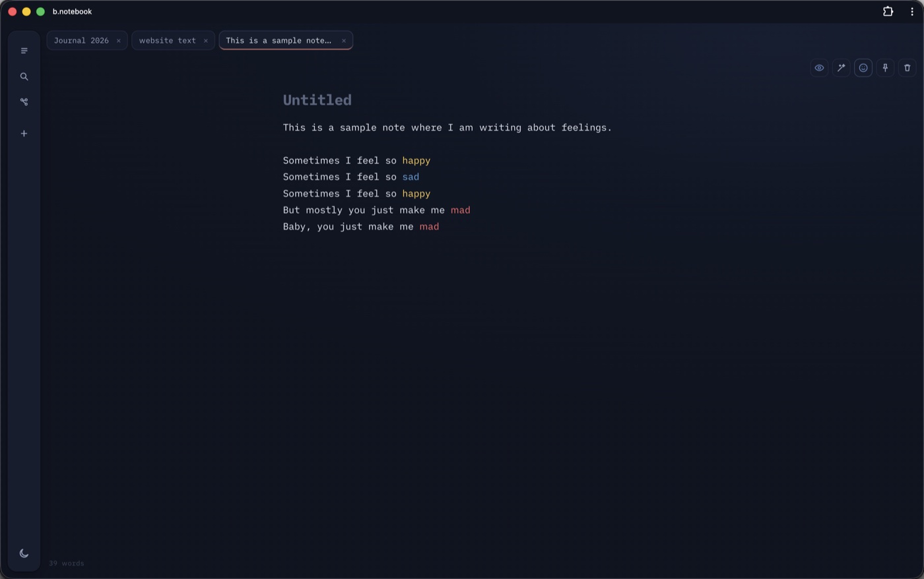Screen dimensions: 924x579
Task: Close the Journal 2026 tab
Action: (119, 41)
